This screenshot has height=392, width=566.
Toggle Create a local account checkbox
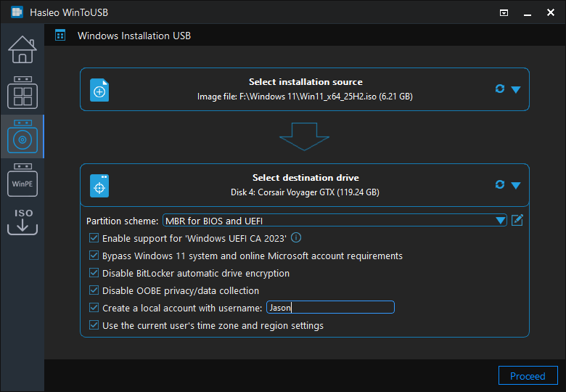(94, 307)
